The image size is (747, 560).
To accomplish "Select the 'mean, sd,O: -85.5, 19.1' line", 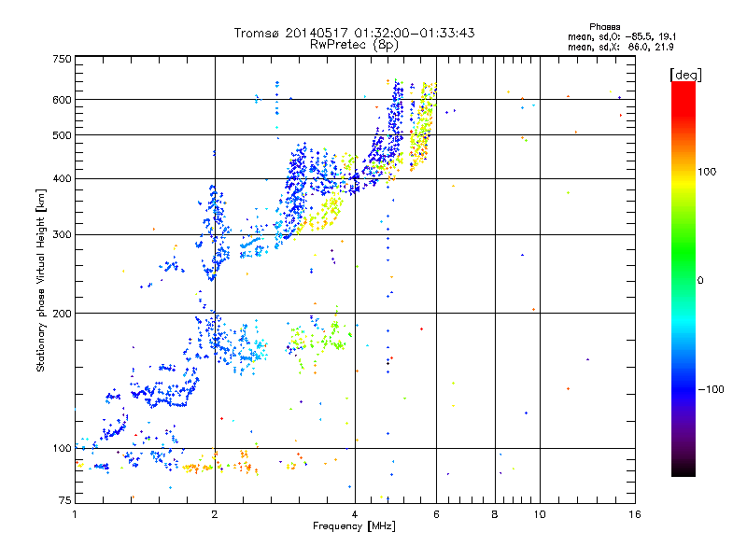I will coord(622,36).
